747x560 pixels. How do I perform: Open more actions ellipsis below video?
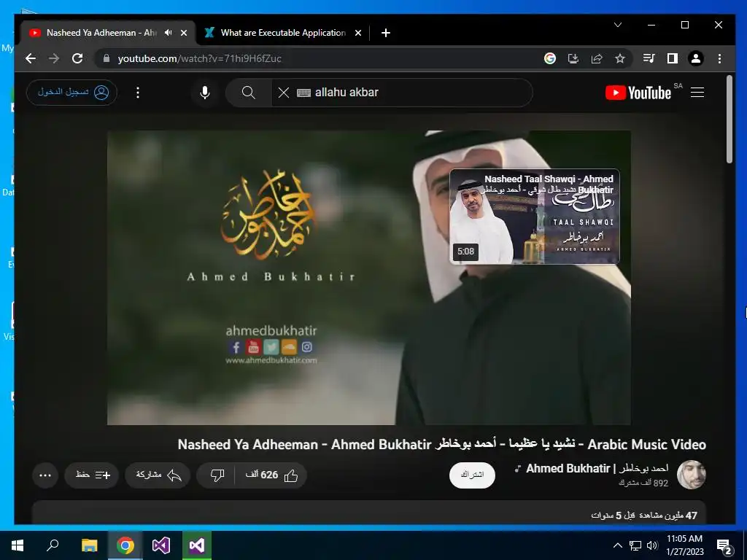coord(45,475)
